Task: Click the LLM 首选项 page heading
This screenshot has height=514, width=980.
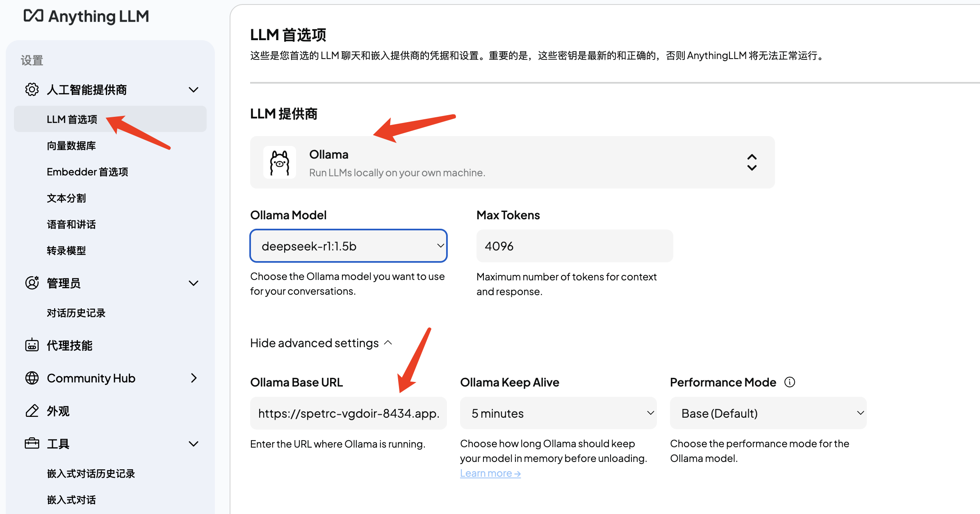Action: tap(288, 35)
